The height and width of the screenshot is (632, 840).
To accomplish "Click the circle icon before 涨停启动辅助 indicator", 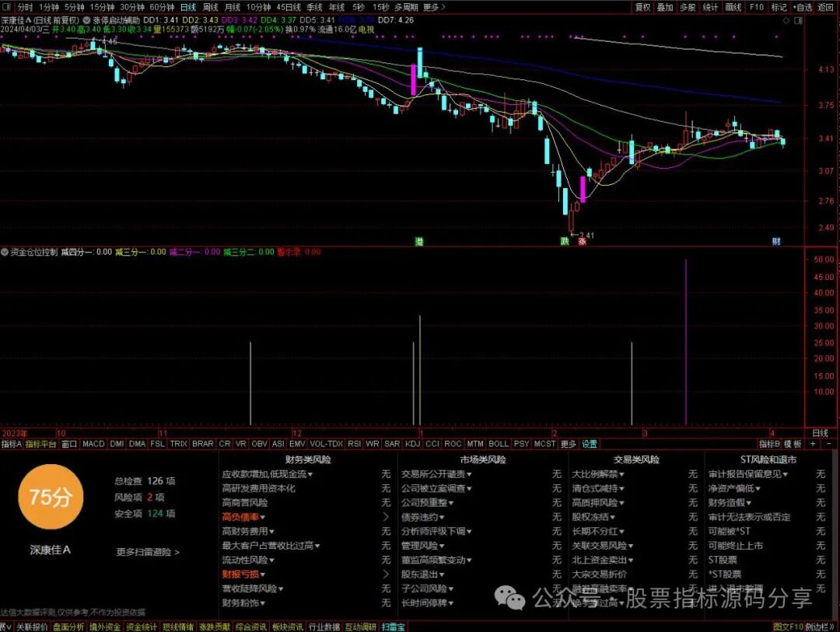I will 87,19.
